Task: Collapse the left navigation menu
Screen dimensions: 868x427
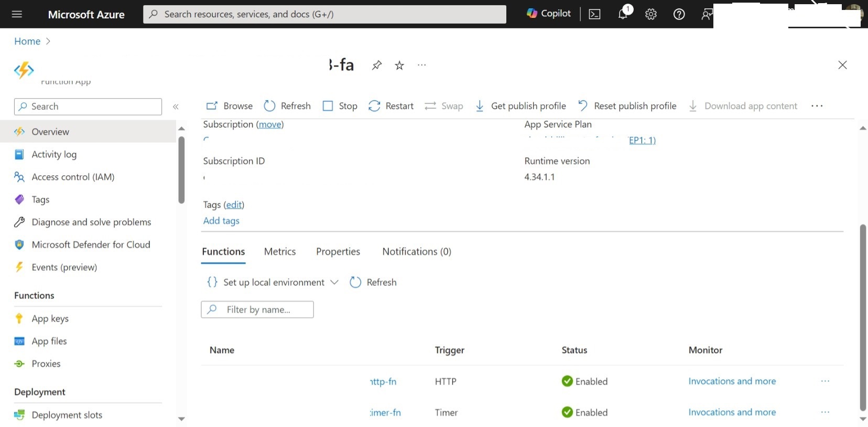Action: [176, 106]
